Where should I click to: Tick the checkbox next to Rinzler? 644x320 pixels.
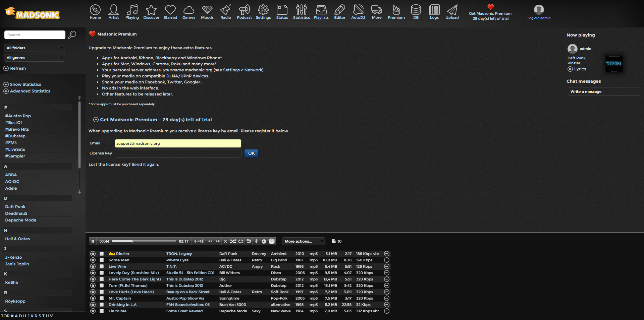pyautogui.click(x=102, y=254)
